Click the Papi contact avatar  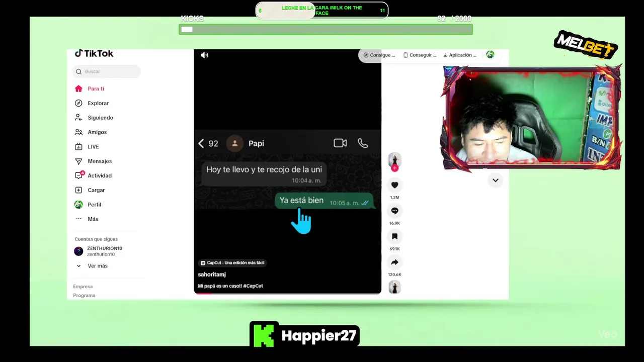(234, 143)
